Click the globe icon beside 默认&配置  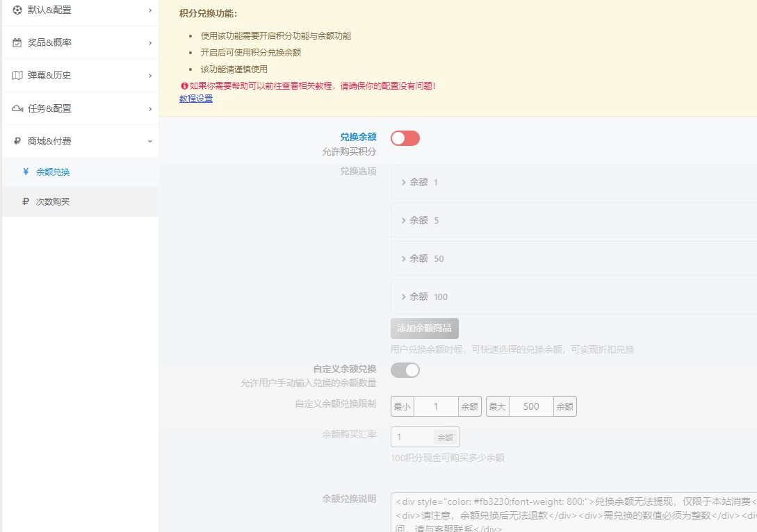tap(17, 10)
